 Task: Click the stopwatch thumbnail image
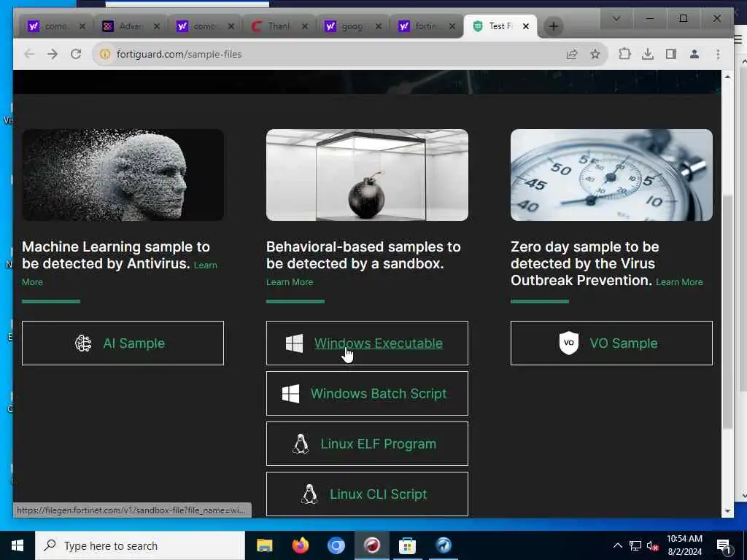[x=612, y=175]
